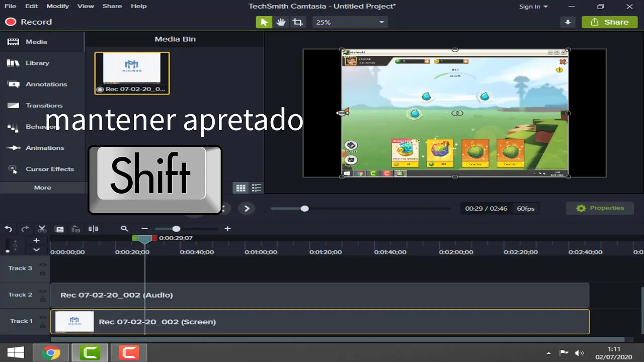
Task: Expand the More tools section
Action: tap(43, 188)
